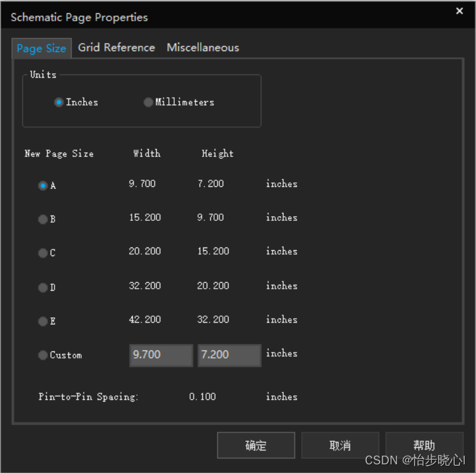Enable the Custom page size option

[x=43, y=355]
